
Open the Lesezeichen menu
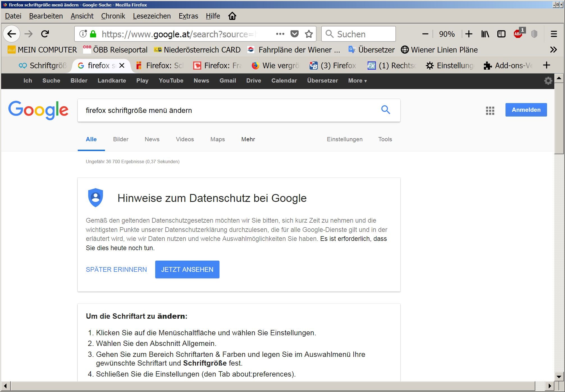tap(152, 16)
